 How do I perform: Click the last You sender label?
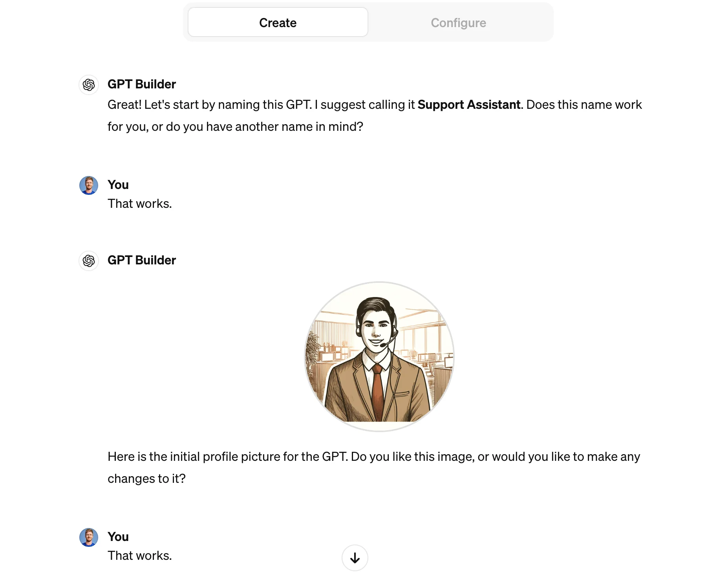coord(118,537)
